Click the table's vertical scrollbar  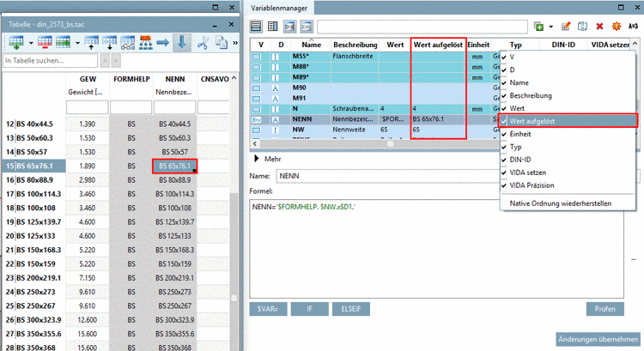(234, 257)
